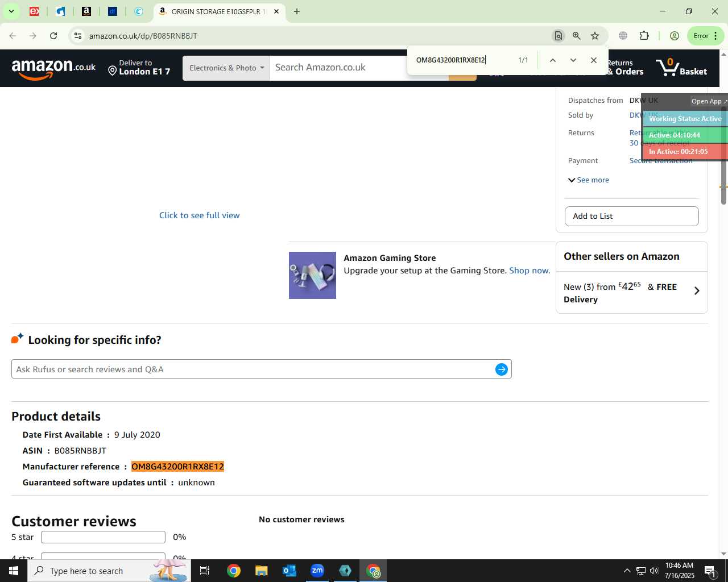Switch to the light blue 'C' icon tab
Image resolution: width=728 pixels, height=582 pixels.
[x=139, y=11]
